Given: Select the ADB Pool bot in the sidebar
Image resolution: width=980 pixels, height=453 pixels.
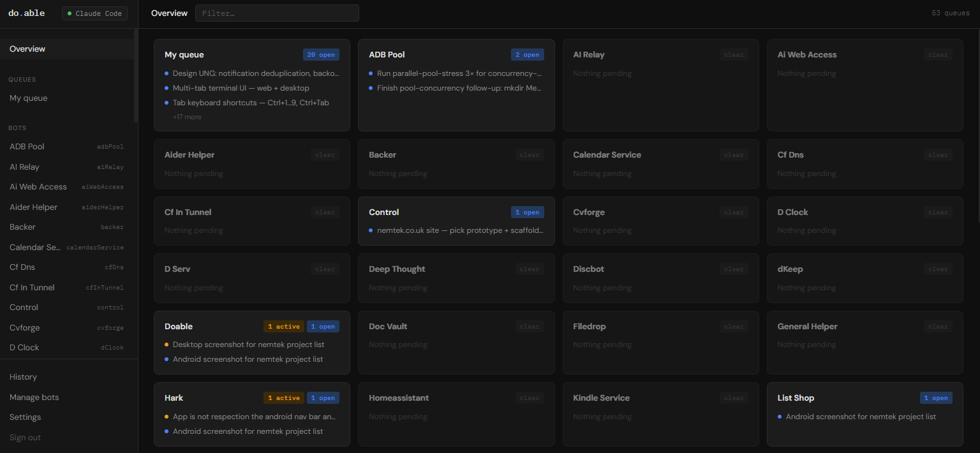Looking at the screenshot, I should 26,146.
